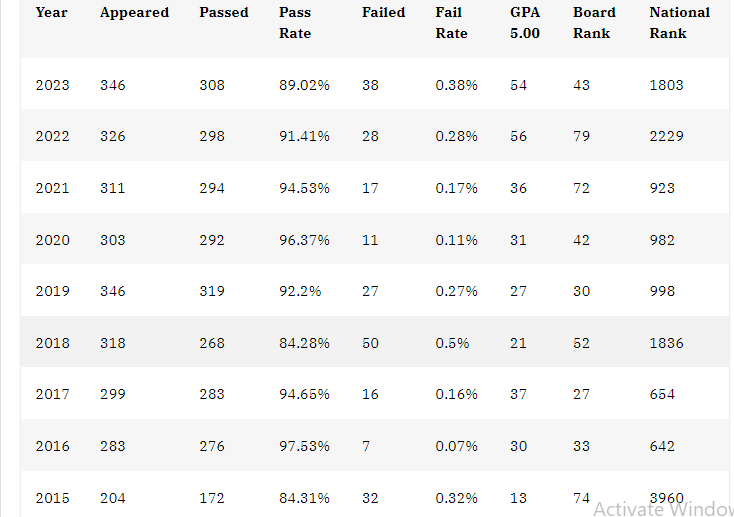This screenshot has height=517, width=734.
Task: Select the highlighted 2018 row year cell
Action: point(52,343)
